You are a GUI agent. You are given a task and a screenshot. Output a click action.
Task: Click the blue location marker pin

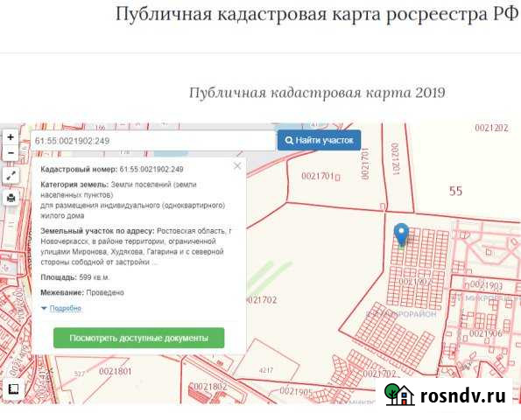pyautogui.click(x=401, y=234)
